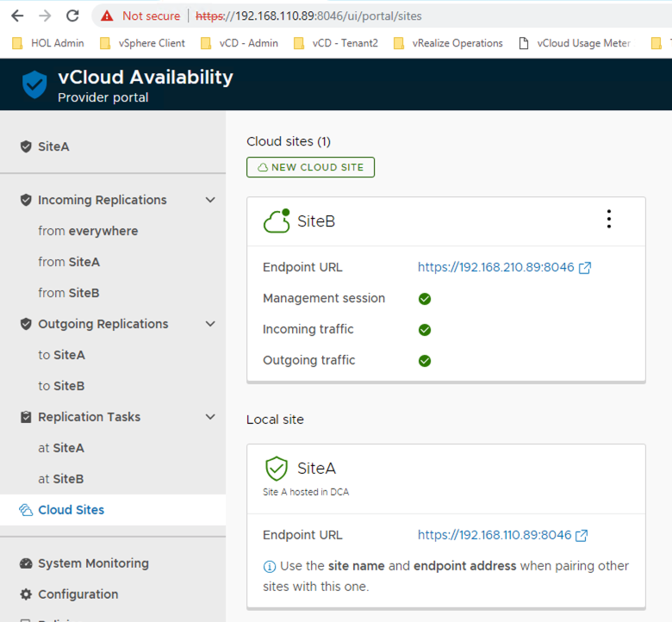Click the New Cloud Site button
Image resolution: width=672 pixels, height=622 pixels.
click(x=310, y=167)
